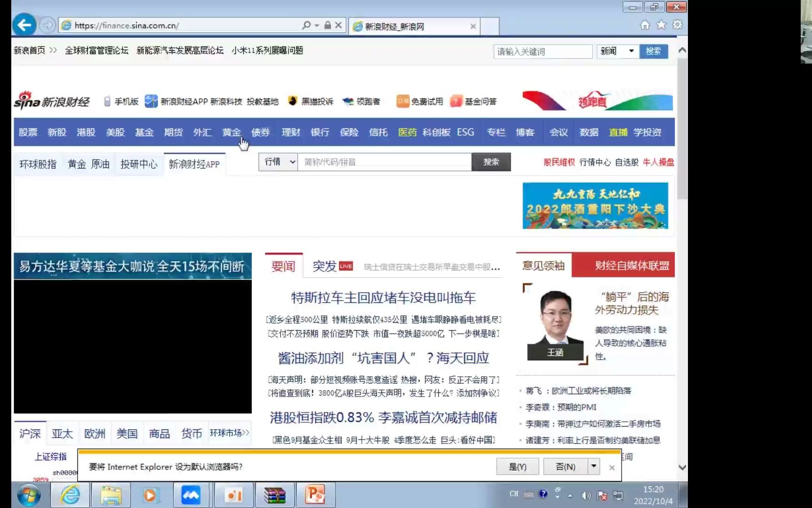Viewport: 812px width, 508px height.
Task: Expand 环球市场>> link
Action: click(x=229, y=433)
